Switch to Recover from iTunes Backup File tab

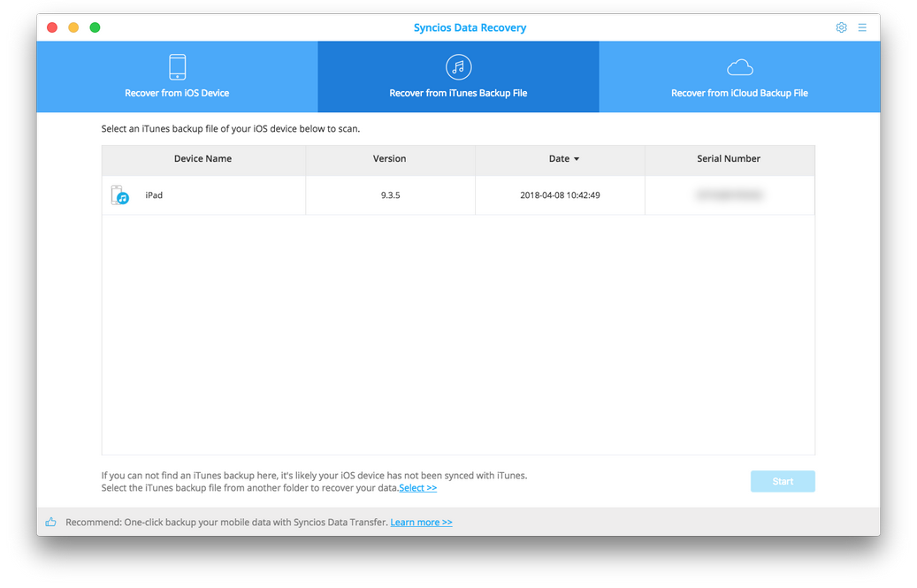(x=458, y=77)
